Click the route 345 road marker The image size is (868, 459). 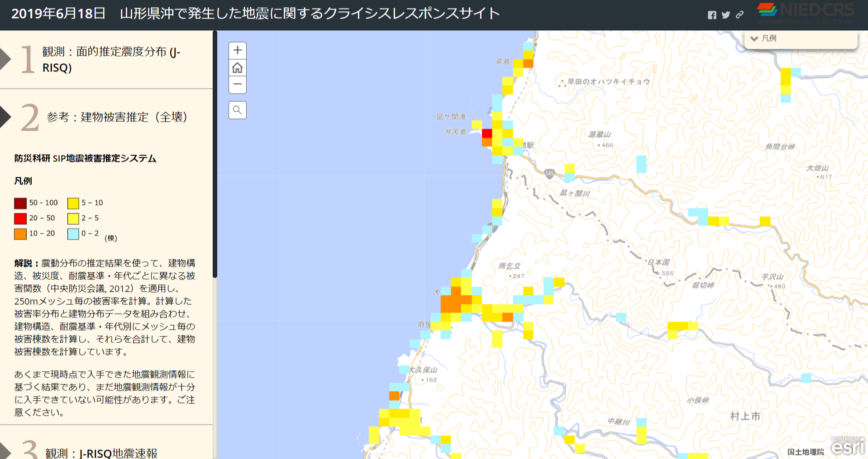549,173
